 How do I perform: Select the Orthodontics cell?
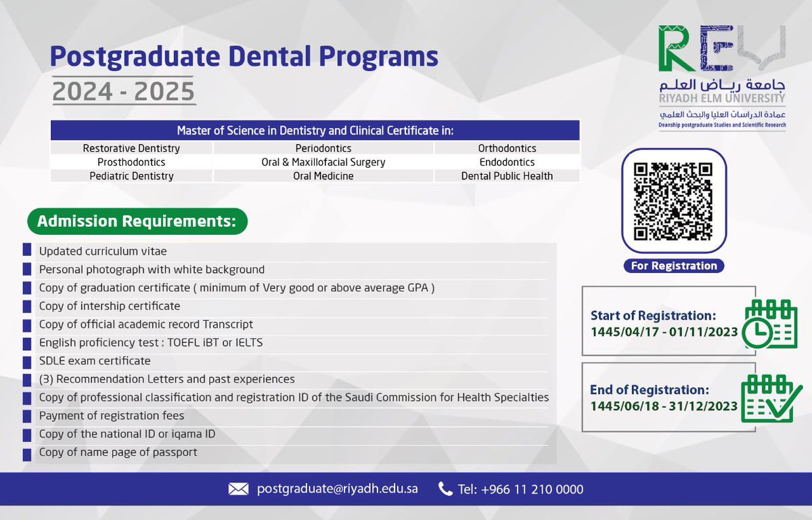(507, 148)
